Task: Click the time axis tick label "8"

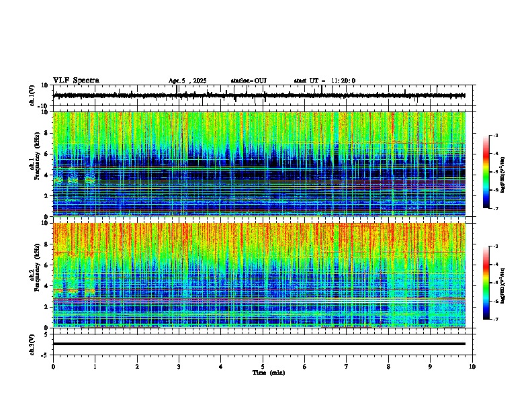Action: (x=388, y=367)
